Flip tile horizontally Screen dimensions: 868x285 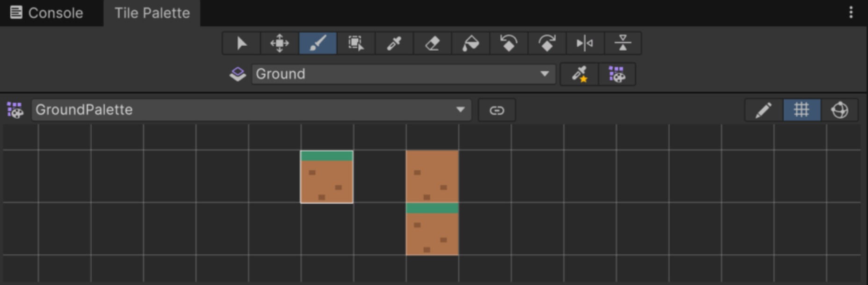click(585, 43)
